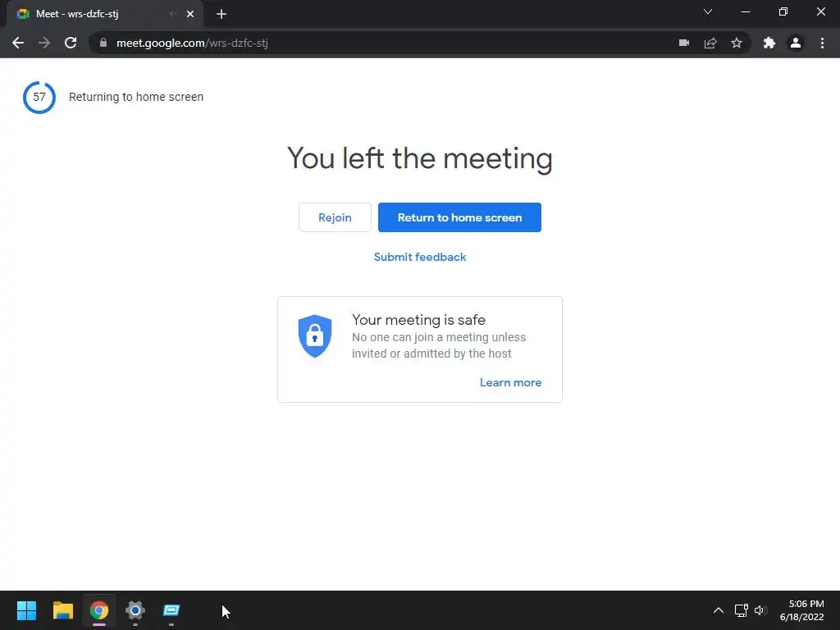Reload the Meet page
The width and height of the screenshot is (840, 630).
pyautogui.click(x=71, y=43)
